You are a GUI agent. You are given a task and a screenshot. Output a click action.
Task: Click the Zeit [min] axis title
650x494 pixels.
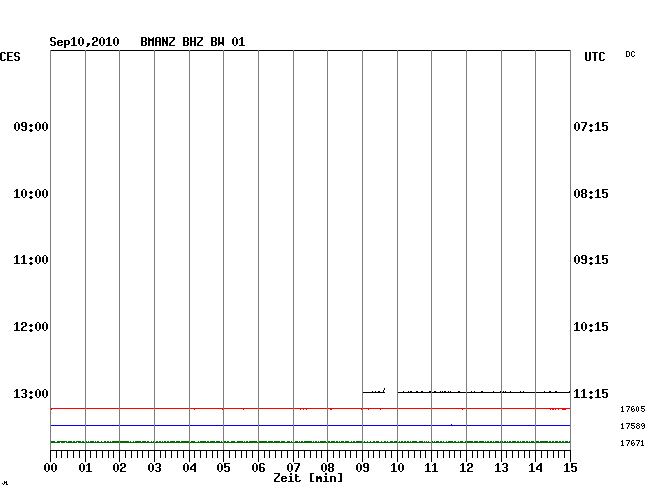[308, 478]
